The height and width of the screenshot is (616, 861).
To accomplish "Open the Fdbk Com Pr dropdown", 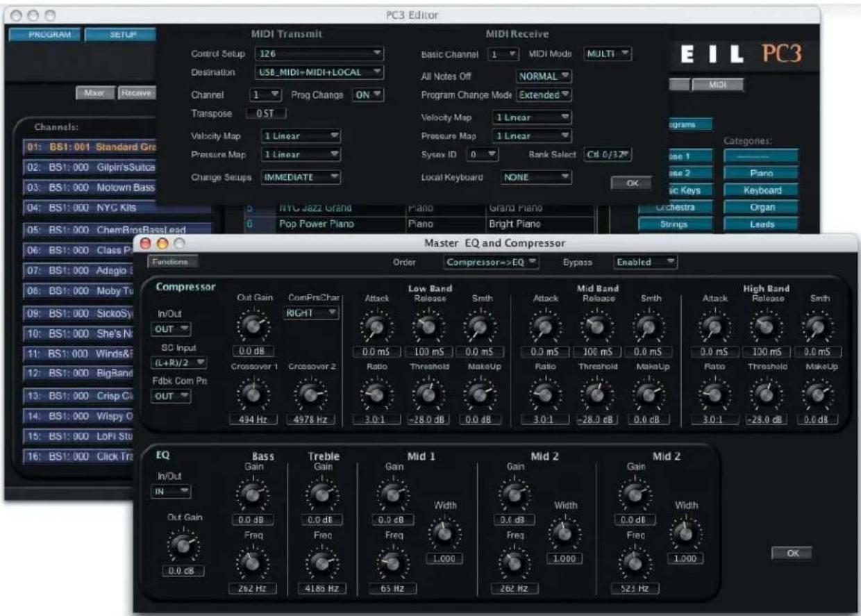I will click(171, 395).
